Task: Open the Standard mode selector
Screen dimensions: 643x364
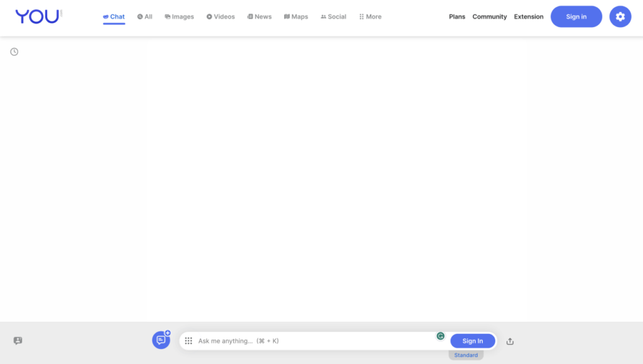Action: tap(465, 355)
